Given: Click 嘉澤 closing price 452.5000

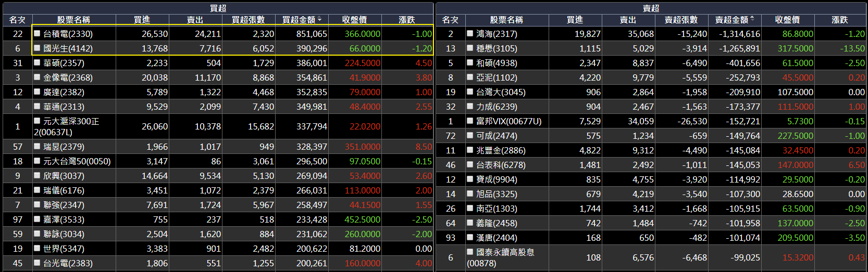Looking at the screenshot, I should (x=362, y=219).
